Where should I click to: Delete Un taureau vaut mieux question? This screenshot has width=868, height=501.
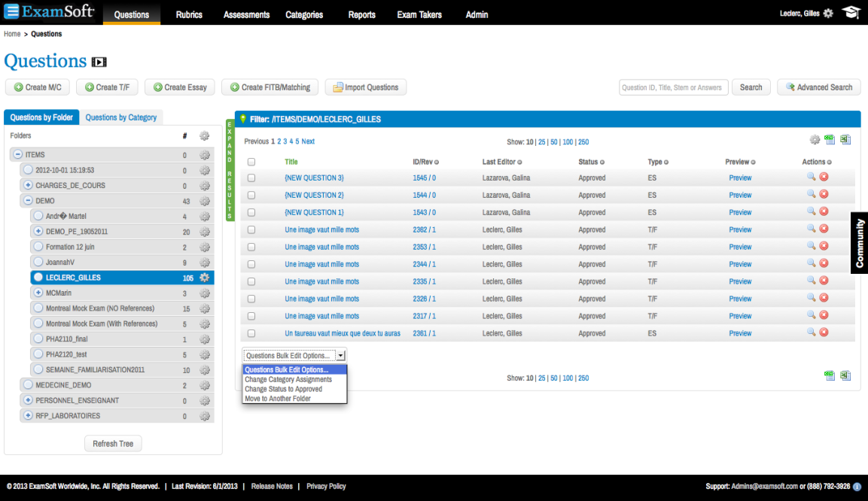click(824, 332)
